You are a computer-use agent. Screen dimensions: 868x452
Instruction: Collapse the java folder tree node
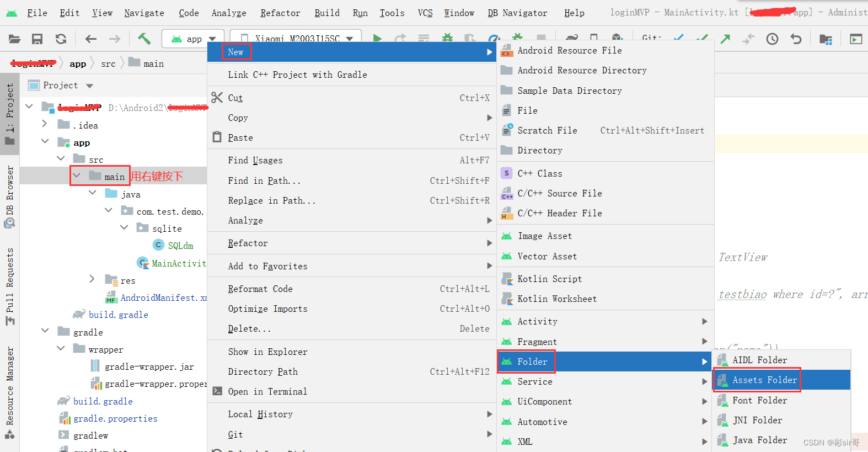click(x=92, y=193)
